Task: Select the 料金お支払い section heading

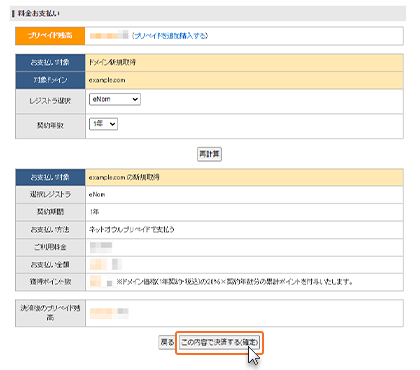Action: tap(39, 13)
